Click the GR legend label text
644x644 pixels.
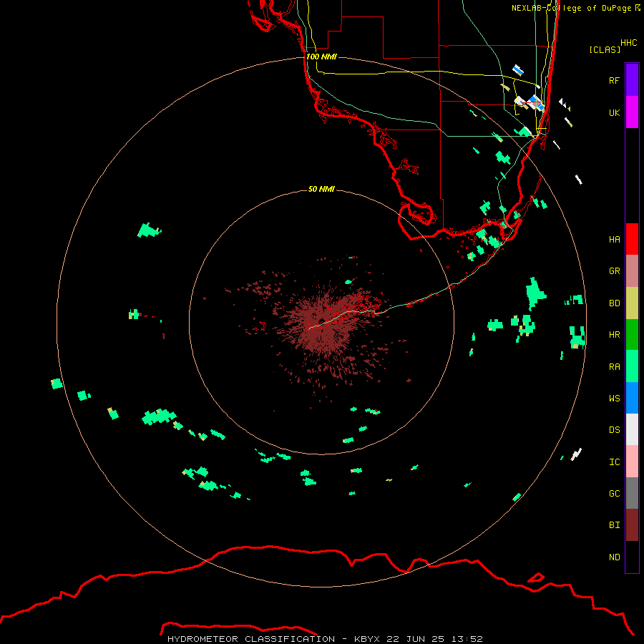[x=614, y=271]
